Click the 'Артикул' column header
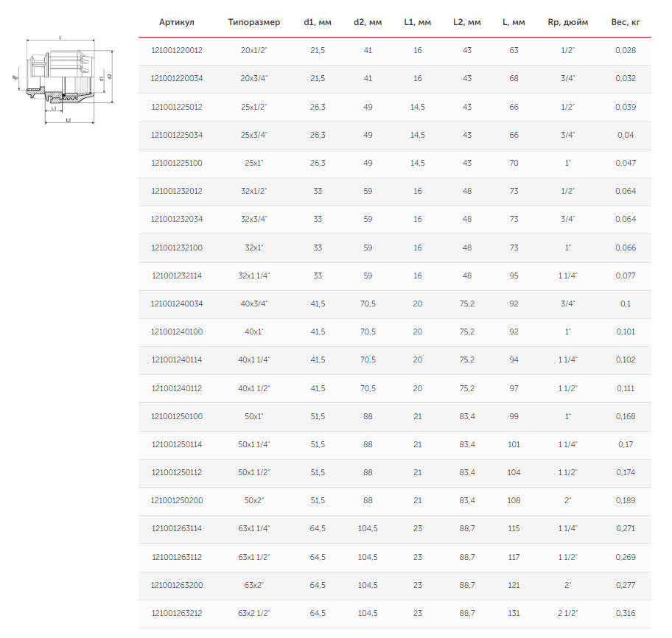Screen dimensions: 672x638 tap(177, 22)
